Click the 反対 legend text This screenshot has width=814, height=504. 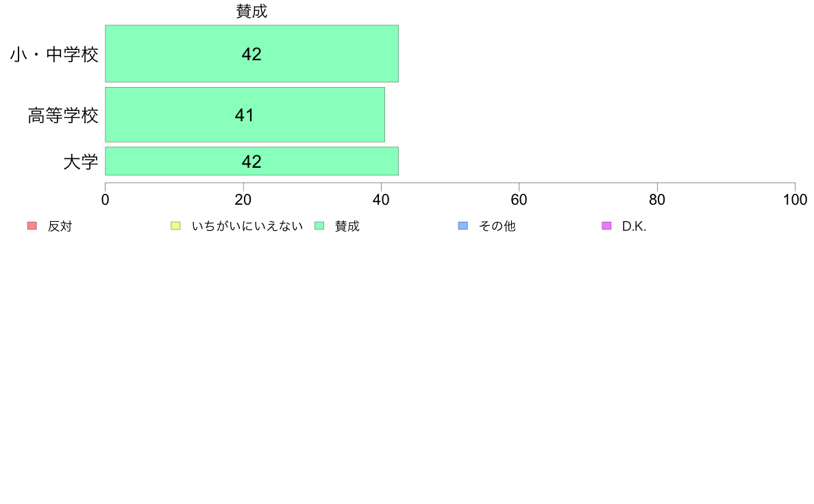tap(60, 226)
